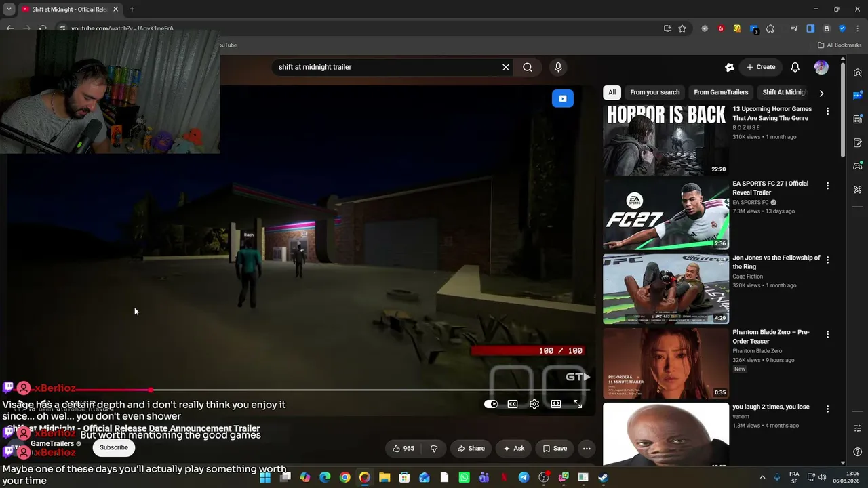Open Phantom Blade Zero Pre-Order Teaser title
This screenshot has width=868, height=488.
tap(771, 337)
